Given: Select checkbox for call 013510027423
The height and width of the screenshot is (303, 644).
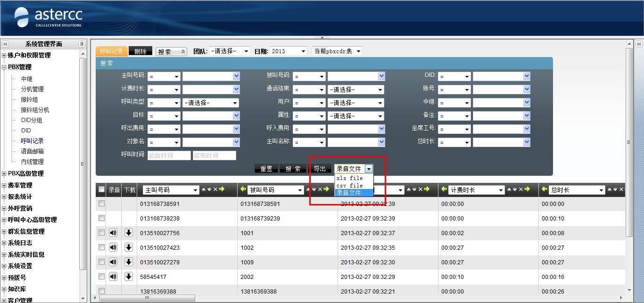Looking at the screenshot, I should pos(101,247).
